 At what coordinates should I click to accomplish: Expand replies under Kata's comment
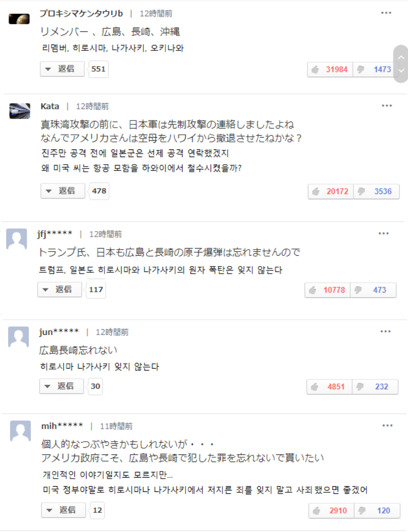(63, 191)
